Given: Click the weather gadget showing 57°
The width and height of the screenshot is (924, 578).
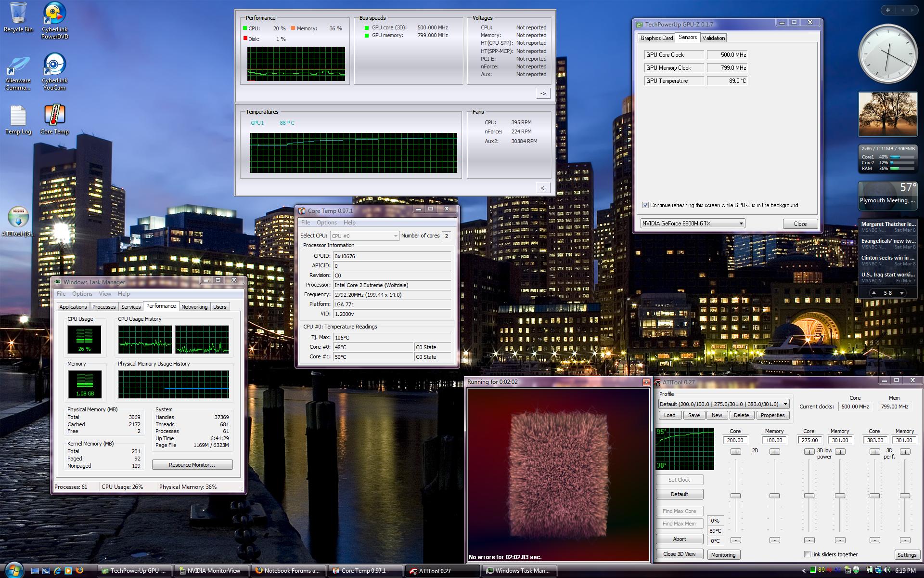Looking at the screenshot, I should [887, 196].
